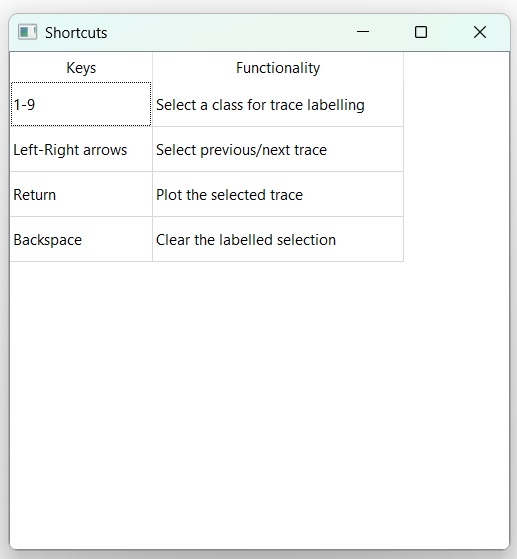Image resolution: width=517 pixels, height=559 pixels.
Task: Select the 'Plot the selected trace' cell
Action: [x=278, y=194]
